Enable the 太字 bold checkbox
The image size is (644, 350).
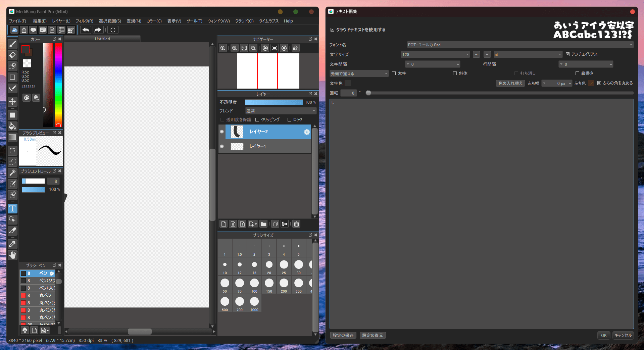point(394,73)
